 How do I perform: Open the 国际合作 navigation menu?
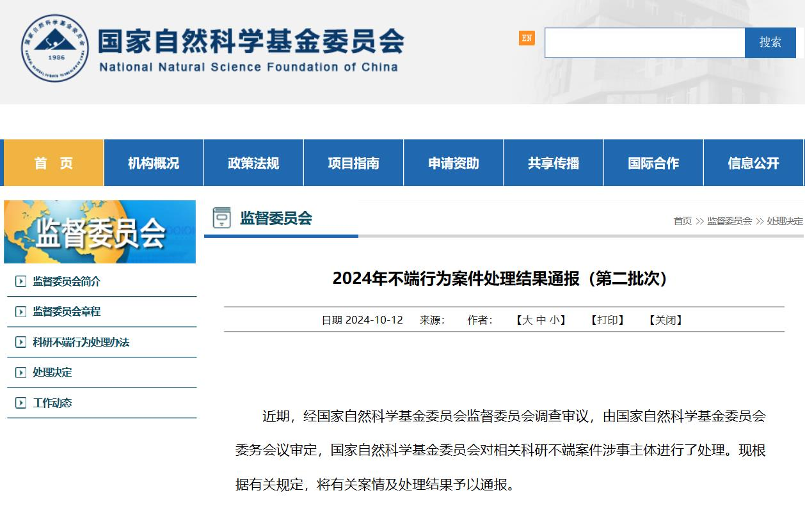[x=653, y=163]
